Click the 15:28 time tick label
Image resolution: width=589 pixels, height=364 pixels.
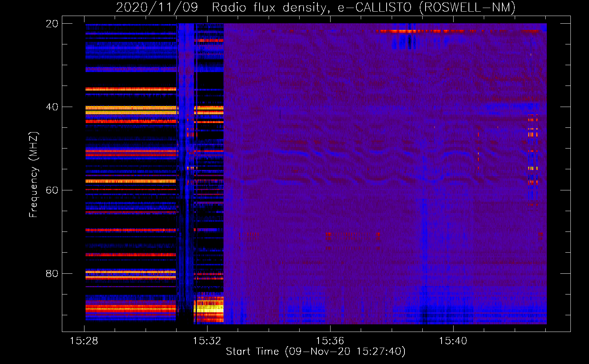84,341
